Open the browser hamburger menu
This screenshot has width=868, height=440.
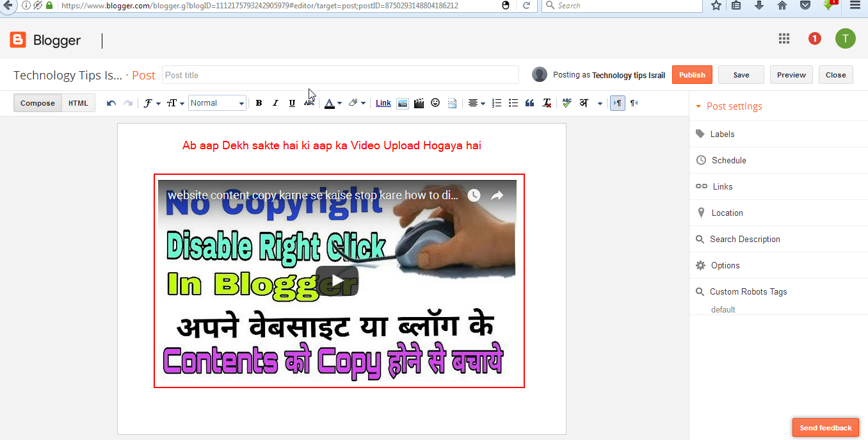tap(855, 5)
